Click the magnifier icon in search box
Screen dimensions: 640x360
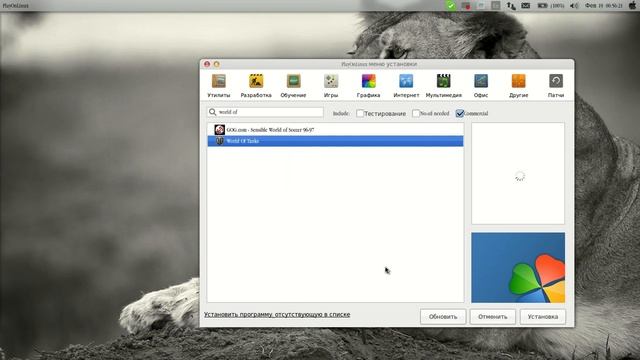pos(212,112)
